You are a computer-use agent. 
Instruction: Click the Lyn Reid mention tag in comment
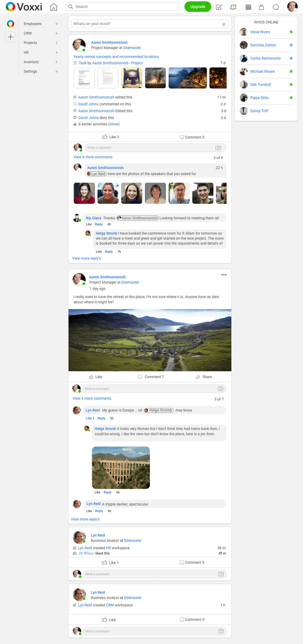point(97,174)
